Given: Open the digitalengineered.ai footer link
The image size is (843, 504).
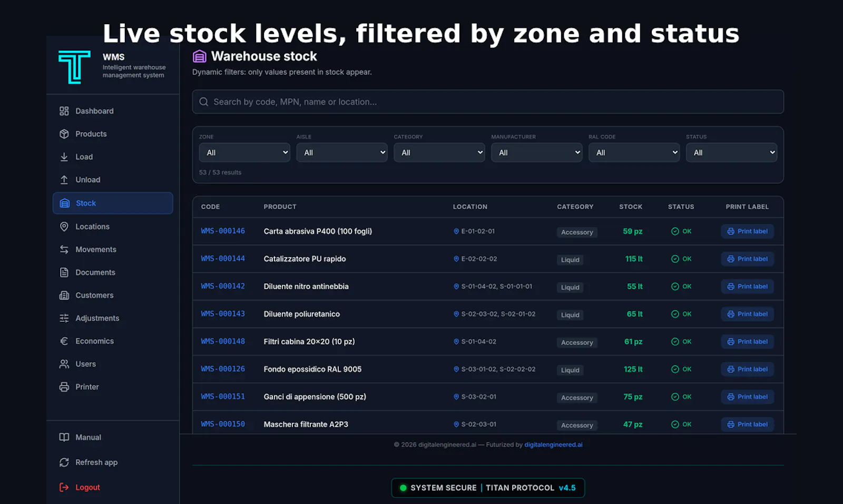Looking at the screenshot, I should pos(553,445).
